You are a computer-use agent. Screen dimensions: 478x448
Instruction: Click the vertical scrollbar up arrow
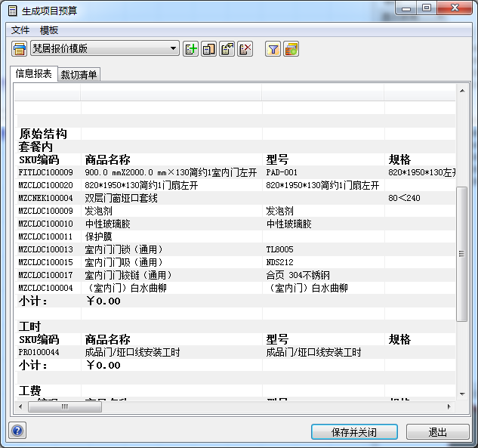point(463,88)
